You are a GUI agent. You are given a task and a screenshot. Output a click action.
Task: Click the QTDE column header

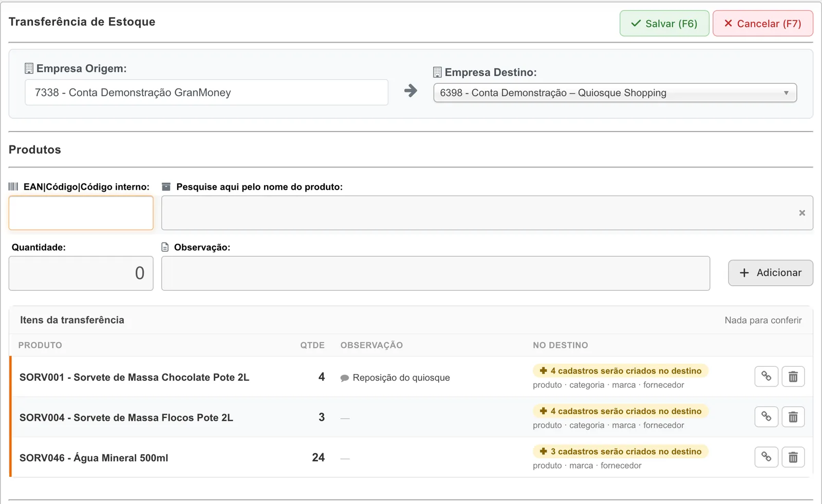click(x=312, y=345)
